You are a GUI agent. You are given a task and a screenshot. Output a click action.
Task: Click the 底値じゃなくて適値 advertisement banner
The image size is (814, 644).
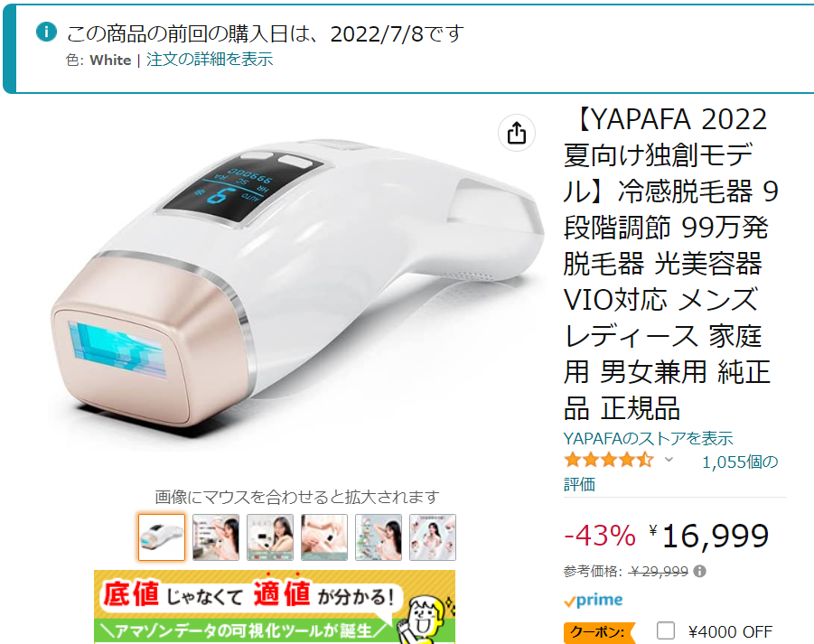click(x=275, y=607)
